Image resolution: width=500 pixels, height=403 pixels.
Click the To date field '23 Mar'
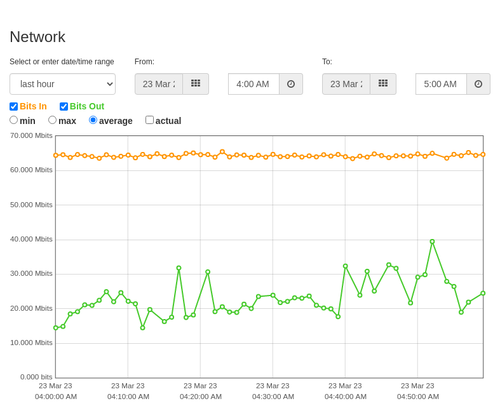pos(346,84)
